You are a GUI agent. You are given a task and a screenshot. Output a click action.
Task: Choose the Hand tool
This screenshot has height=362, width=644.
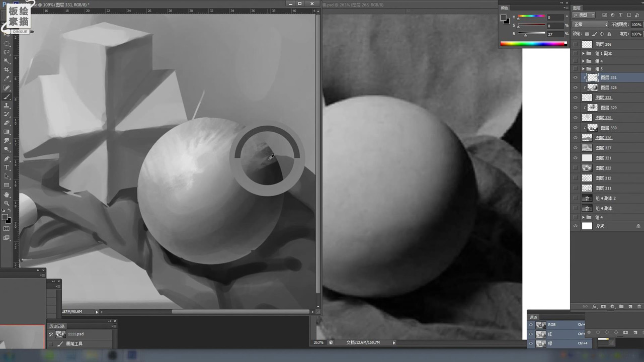point(7,195)
